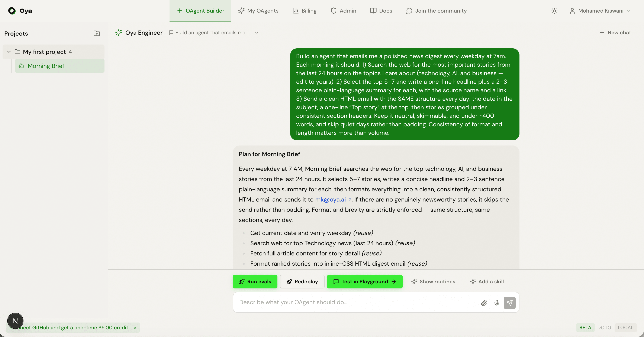
Task: Click 'Format ranked stories into inline-CSS' item
Action: (338, 264)
